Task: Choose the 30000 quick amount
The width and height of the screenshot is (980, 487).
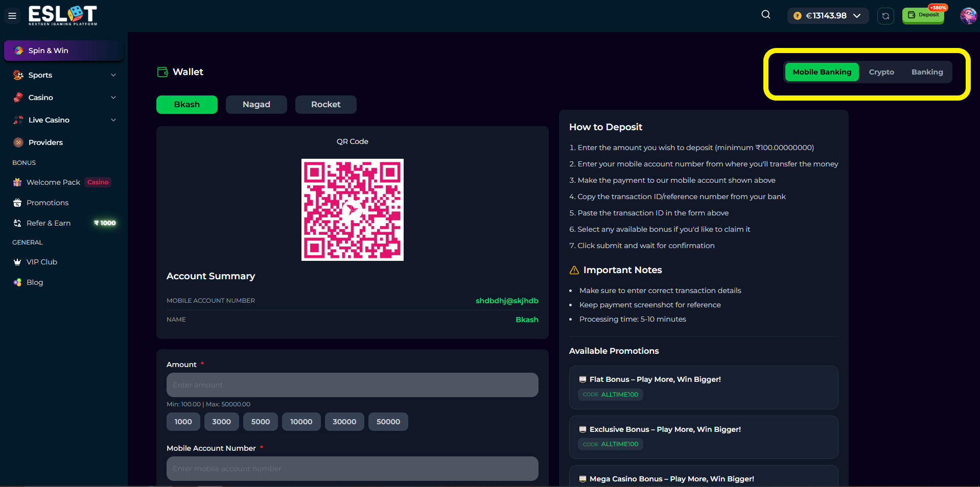Action: pyautogui.click(x=344, y=422)
